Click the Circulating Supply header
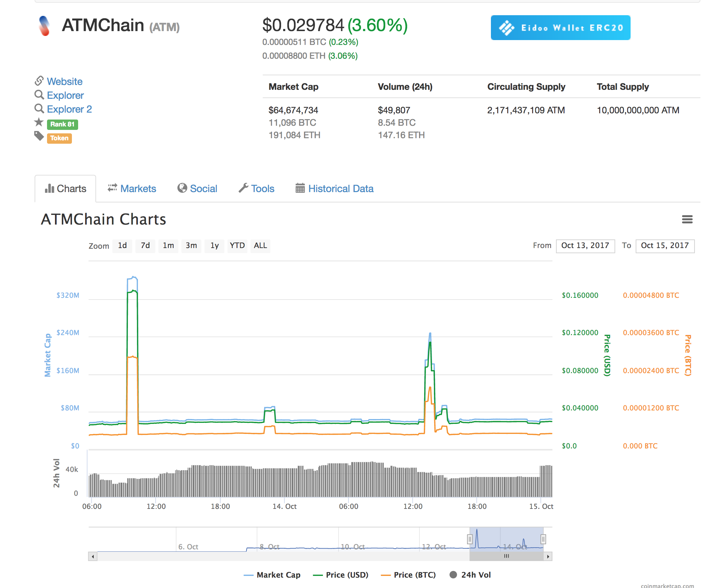 point(526,87)
